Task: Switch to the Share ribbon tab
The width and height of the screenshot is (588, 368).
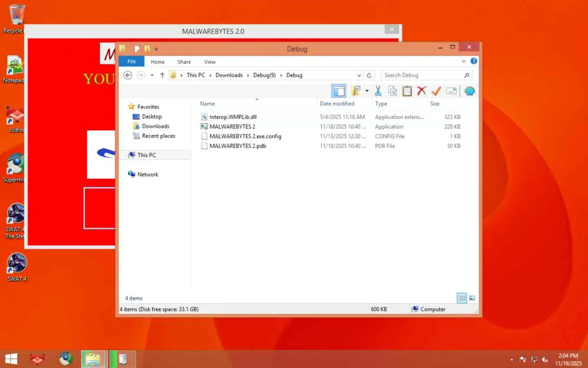Action: [184, 62]
